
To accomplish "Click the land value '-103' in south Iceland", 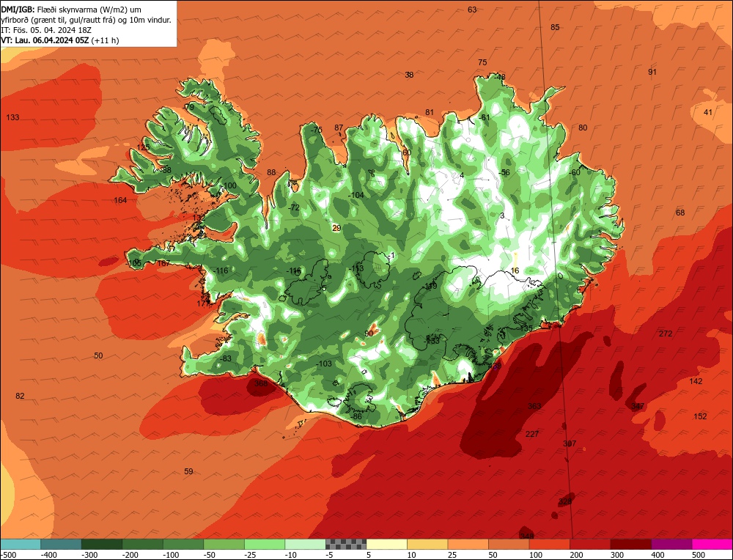I will (x=324, y=364).
